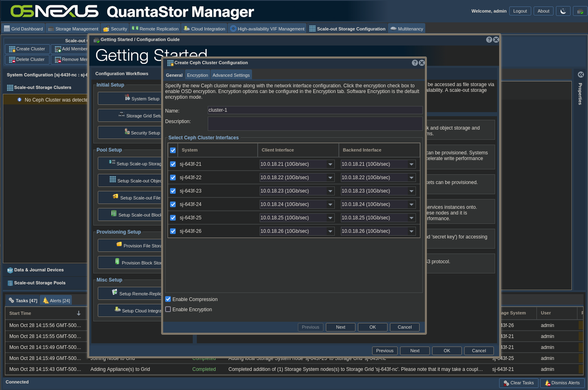Click the Create Cluster toolbar icon
This screenshot has height=390, width=588.
12,49
